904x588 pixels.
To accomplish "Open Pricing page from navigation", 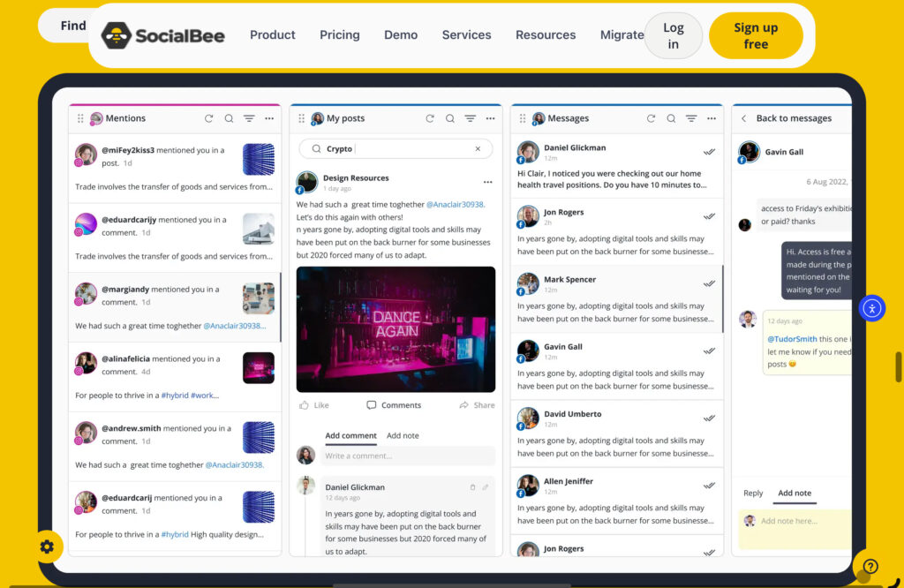I will pyautogui.click(x=340, y=35).
